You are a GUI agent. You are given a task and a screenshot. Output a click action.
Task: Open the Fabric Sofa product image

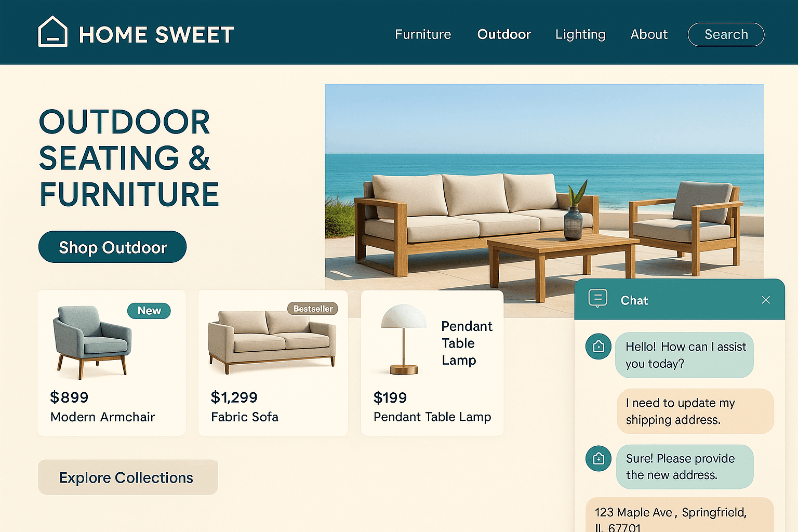click(x=272, y=340)
